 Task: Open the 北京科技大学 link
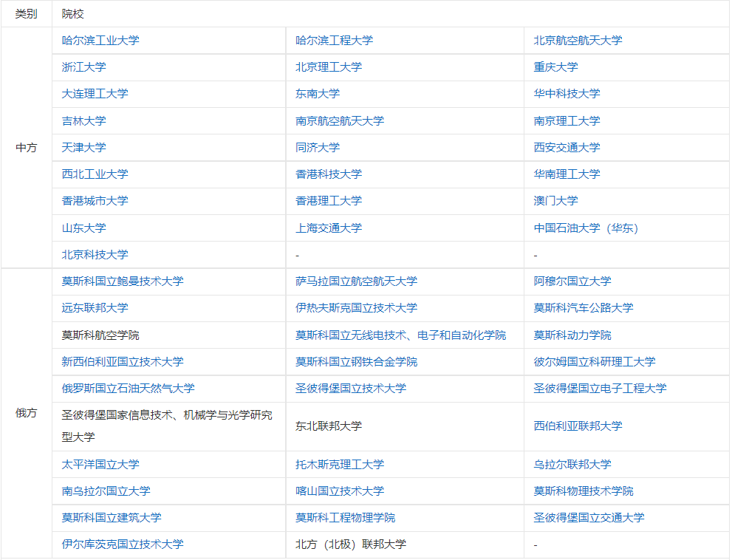coord(95,255)
